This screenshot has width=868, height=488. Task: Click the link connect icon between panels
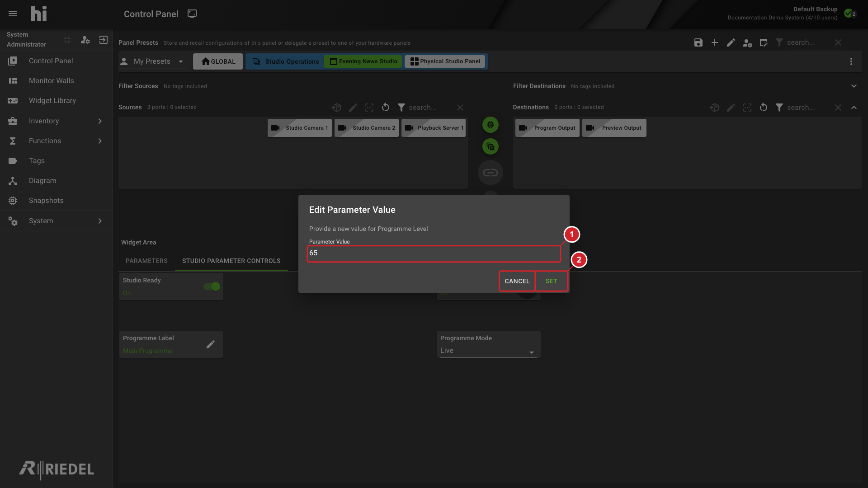tap(491, 173)
